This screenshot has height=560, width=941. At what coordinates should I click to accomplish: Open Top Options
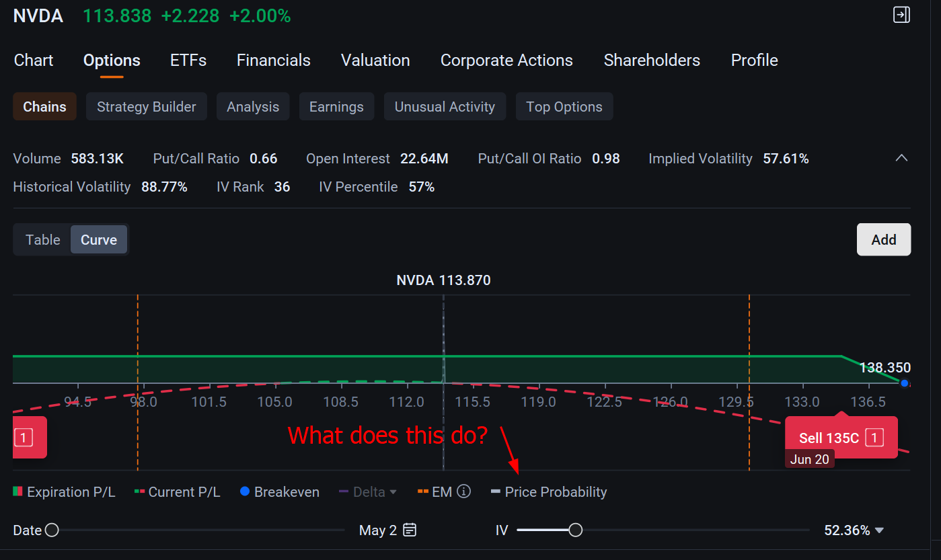(564, 107)
